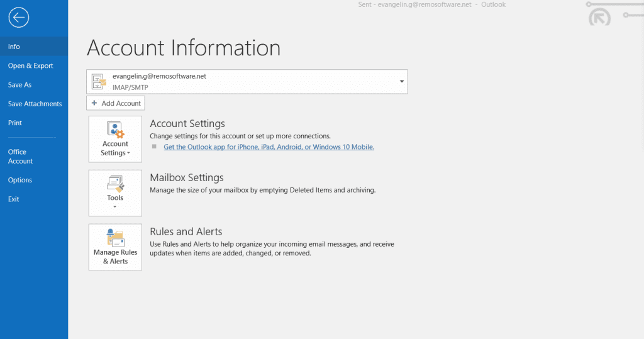The width and height of the screenshot is (644, 339).
Task: Click the Rules and Alerts section title
Action: coord(186,231)
